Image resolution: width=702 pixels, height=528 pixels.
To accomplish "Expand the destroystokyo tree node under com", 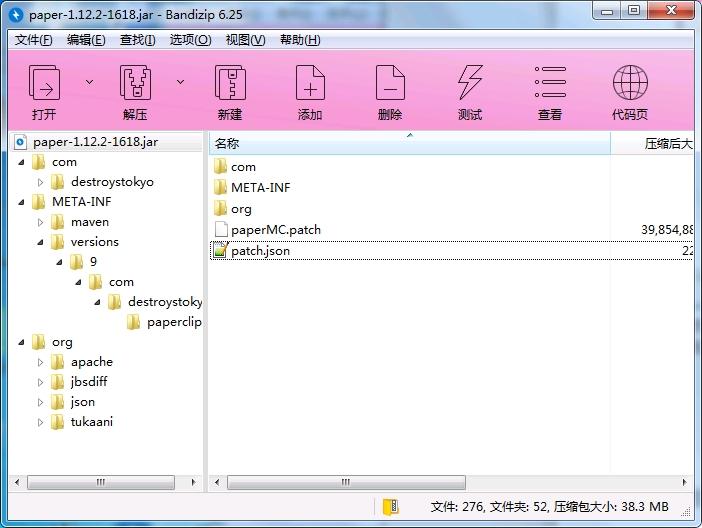I will pos(40,182).
